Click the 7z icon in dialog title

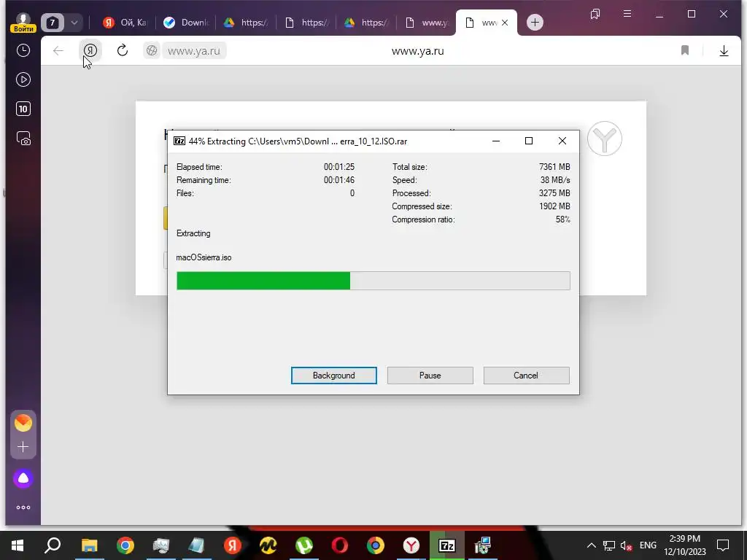coord(179,141)
